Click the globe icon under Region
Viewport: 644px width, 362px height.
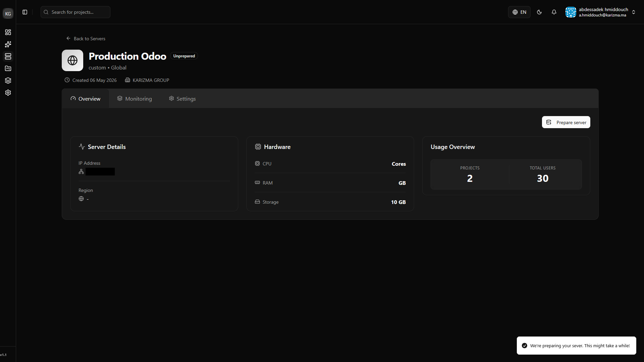pyautogui.click(x=81, y=199)
